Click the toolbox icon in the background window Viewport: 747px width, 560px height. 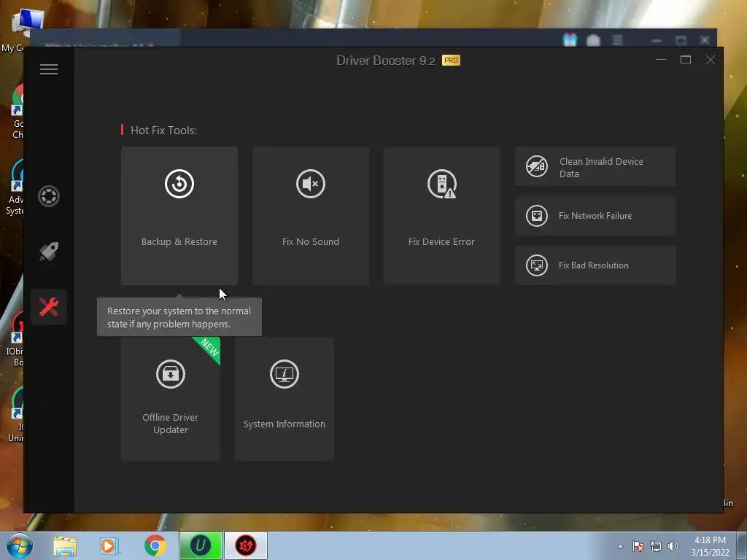593,41
